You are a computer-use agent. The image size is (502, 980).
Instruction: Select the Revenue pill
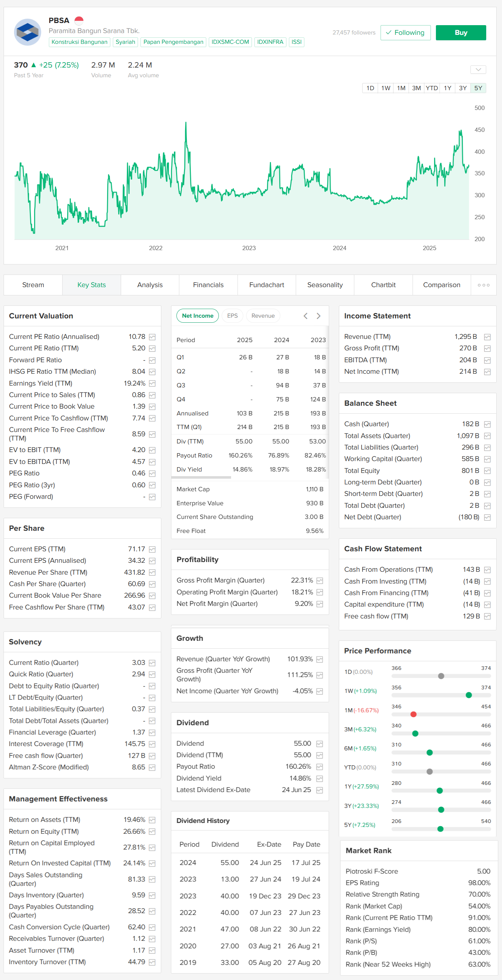pyautogui.click(x=263, y=316)
